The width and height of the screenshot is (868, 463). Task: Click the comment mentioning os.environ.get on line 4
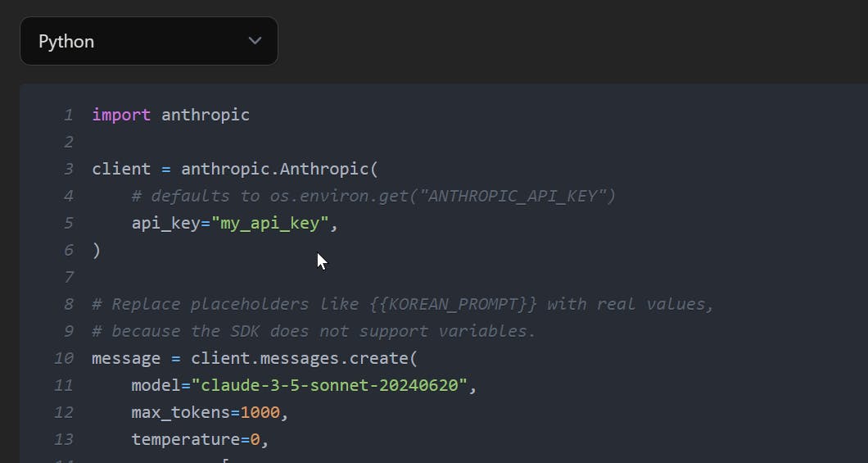pyautogui.click(x=373, y=196)
